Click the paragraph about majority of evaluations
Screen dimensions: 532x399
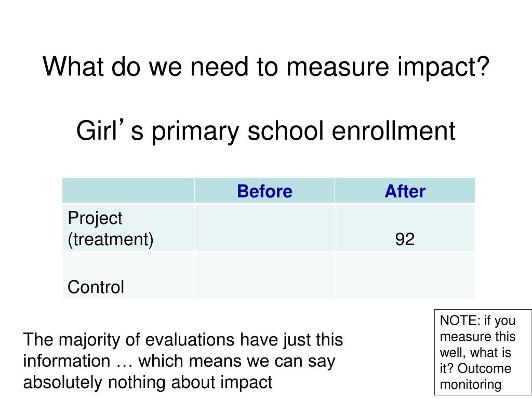tap(183, 361)
